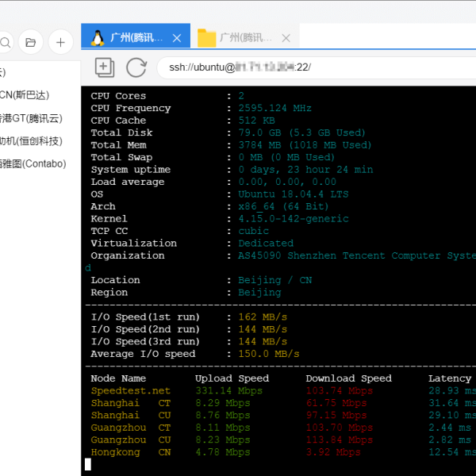Click the search magnifier icon
The height and width of the screenshot is (476, 476).
6,42
